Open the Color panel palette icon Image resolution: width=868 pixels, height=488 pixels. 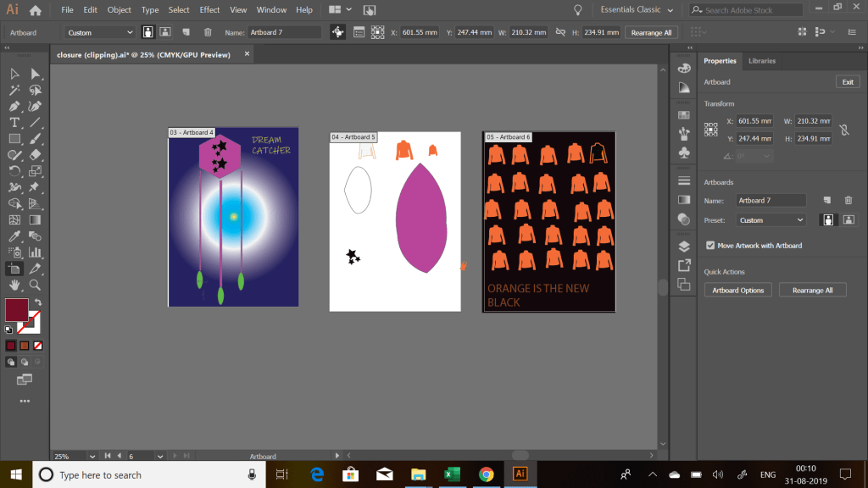click(684, 69)
